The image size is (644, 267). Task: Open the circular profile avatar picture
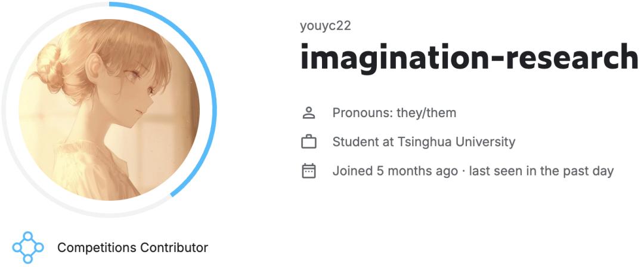click(109, 109)
